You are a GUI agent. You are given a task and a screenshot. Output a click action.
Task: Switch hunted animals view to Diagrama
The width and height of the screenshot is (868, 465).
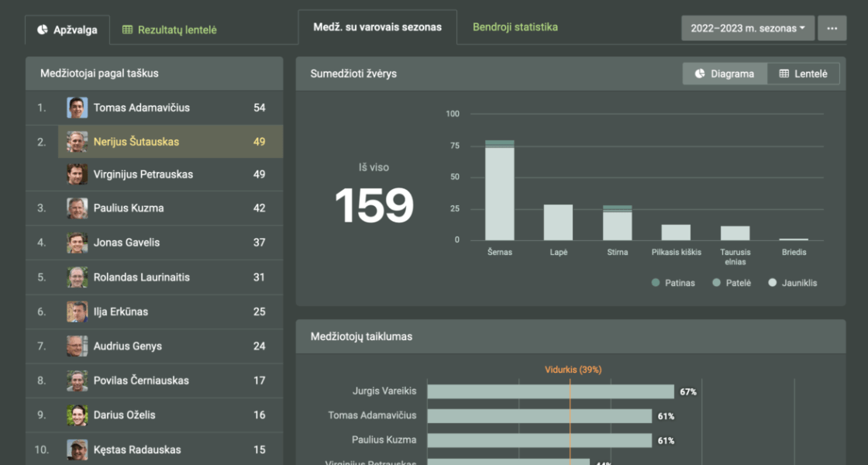coord(725,74)
